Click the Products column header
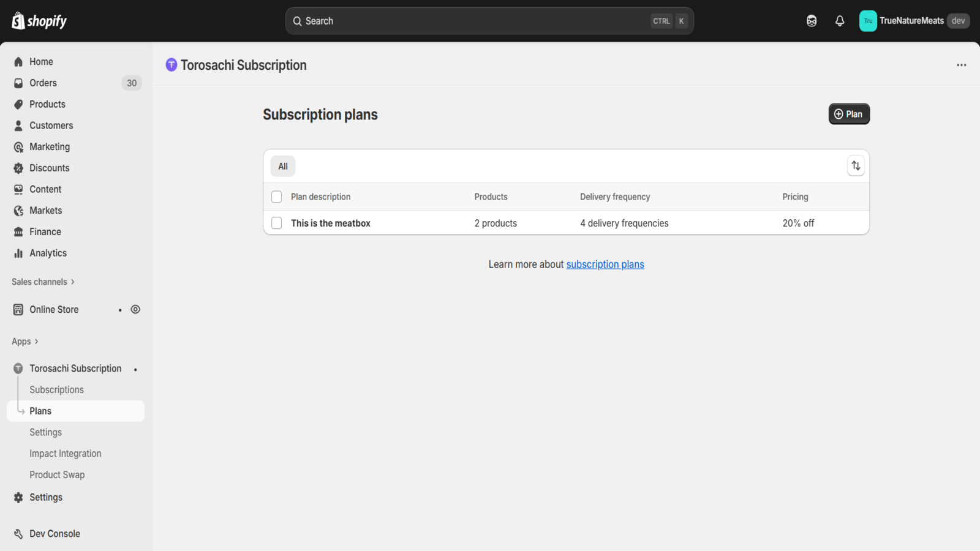Viewport: 980px width, 551px height. click(491, 197)
